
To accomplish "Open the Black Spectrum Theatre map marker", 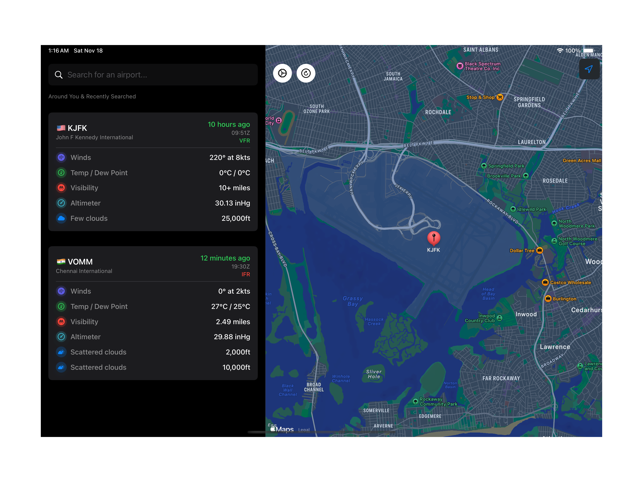I will click(460, 66).
